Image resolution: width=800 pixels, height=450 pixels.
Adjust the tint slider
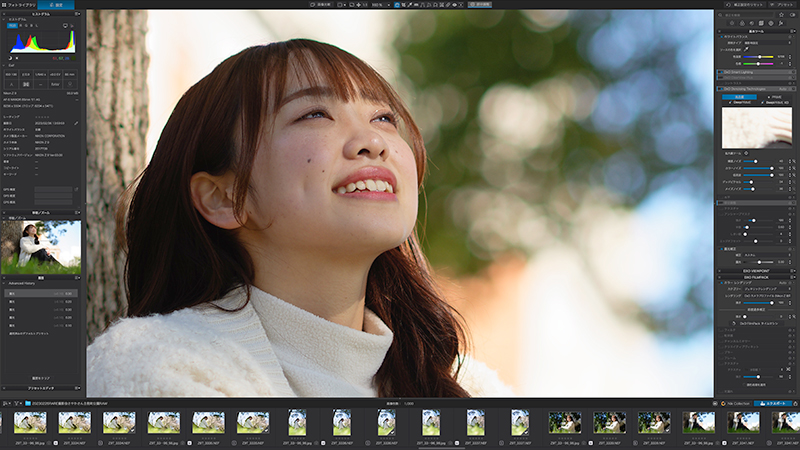[758, 64]
